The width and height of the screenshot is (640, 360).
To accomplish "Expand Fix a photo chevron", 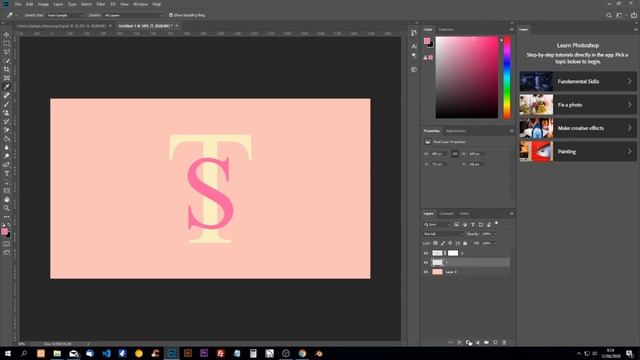I will click(x=629, y=105).
